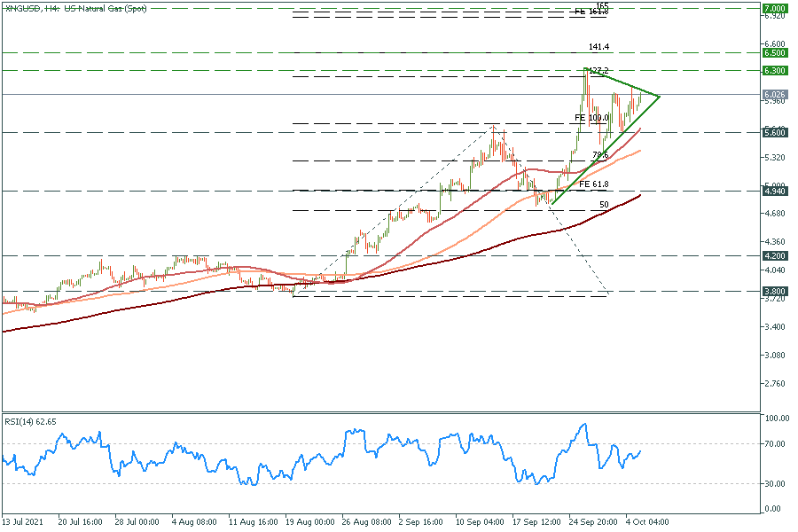Select the 7.000 price level label
Screen dimensions: 798x532
773,8
